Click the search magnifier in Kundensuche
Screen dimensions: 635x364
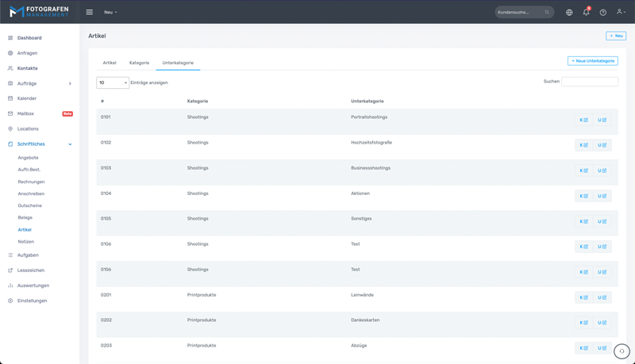pyautogui.click(x=547, y=13)
